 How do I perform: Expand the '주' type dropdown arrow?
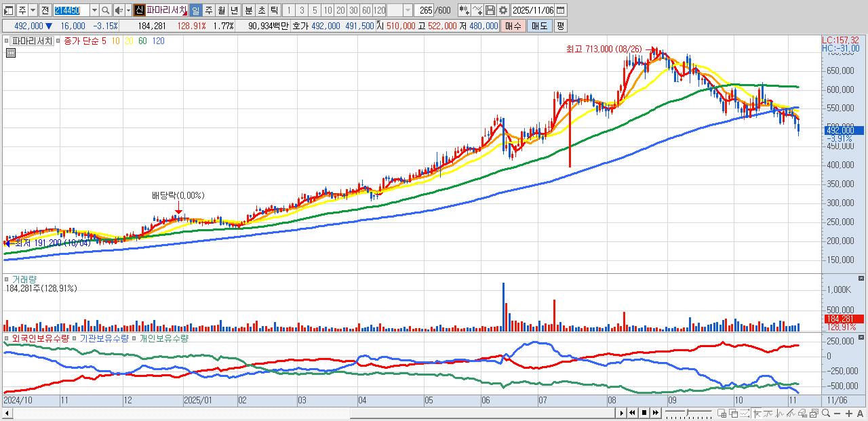click(x=33, y=10)
